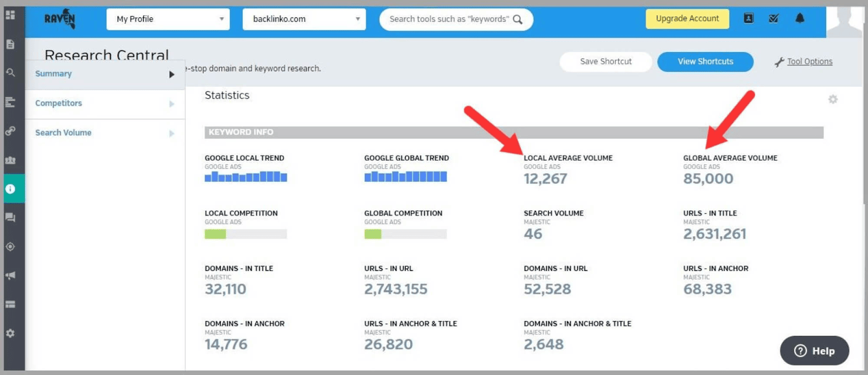Click the megaphone icon in sidebar
The image size is (868, 375).
(x=10, y=275)
